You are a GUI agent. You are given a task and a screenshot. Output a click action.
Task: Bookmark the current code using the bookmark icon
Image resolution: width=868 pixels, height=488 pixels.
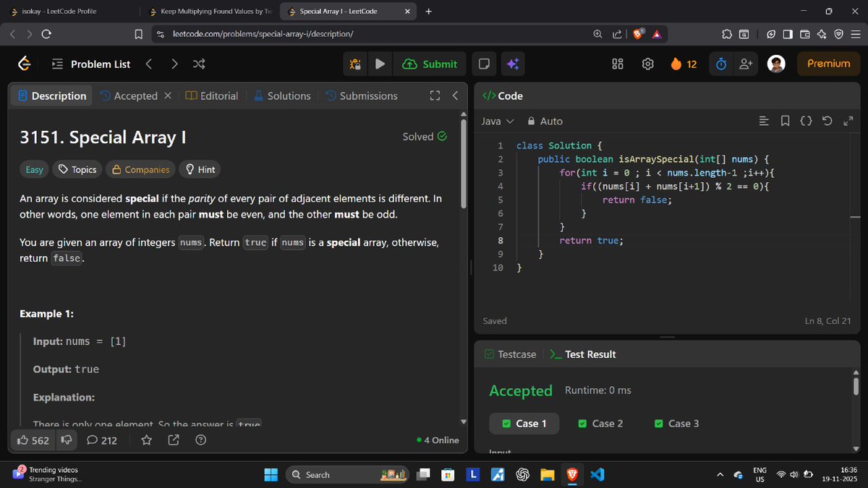[x=786, y=121]
